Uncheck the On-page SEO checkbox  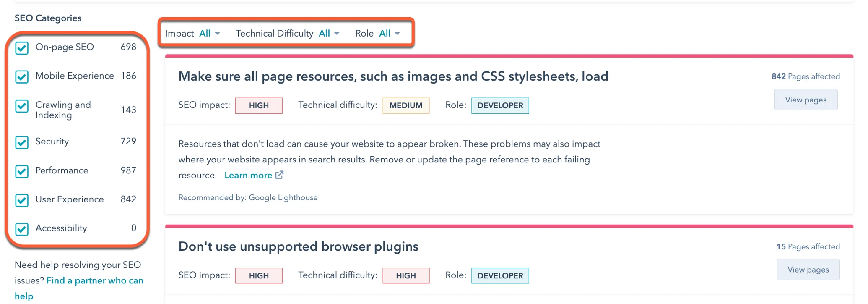click(22, 48)
